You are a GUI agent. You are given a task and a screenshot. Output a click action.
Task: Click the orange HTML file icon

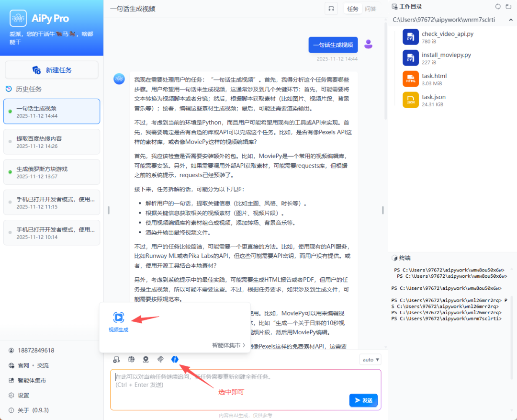[411, 79]
